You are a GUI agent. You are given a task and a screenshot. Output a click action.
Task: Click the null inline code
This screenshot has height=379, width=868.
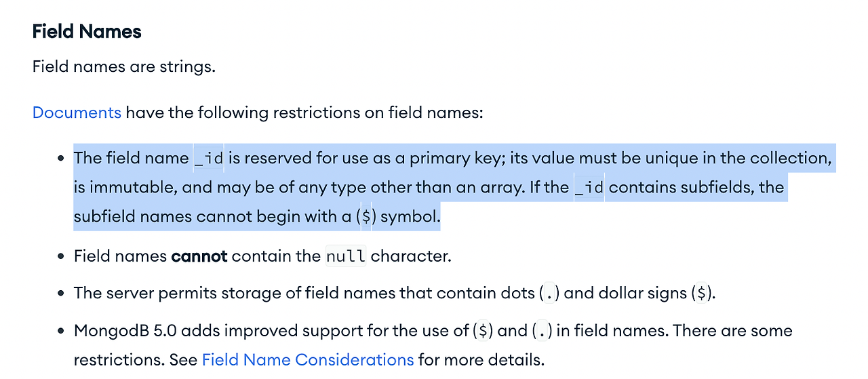coord(346,256)
